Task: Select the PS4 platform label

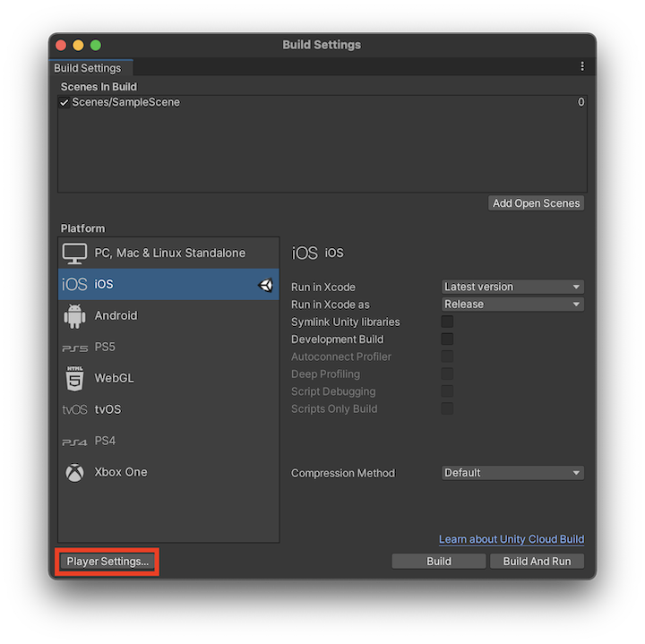Action: coord(105,441)
